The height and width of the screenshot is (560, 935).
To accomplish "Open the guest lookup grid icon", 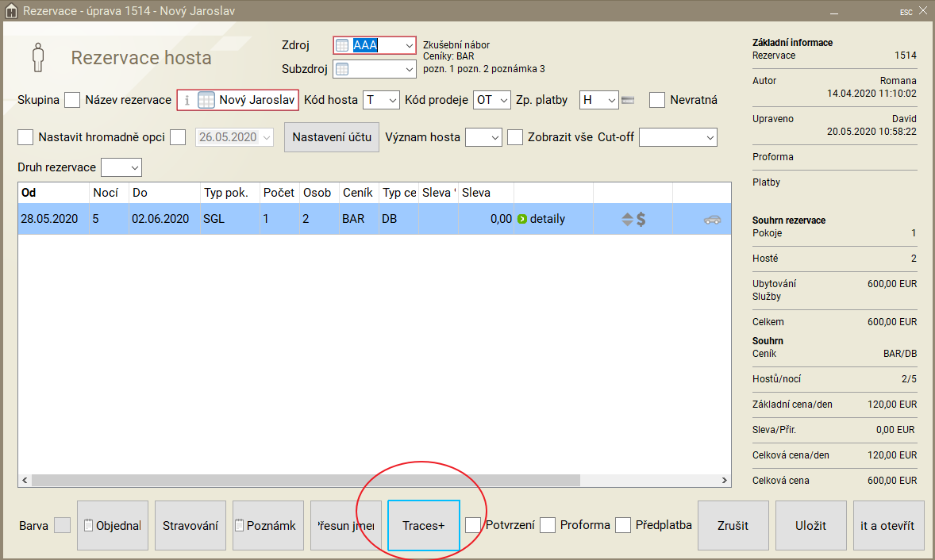I will point(206,100).
